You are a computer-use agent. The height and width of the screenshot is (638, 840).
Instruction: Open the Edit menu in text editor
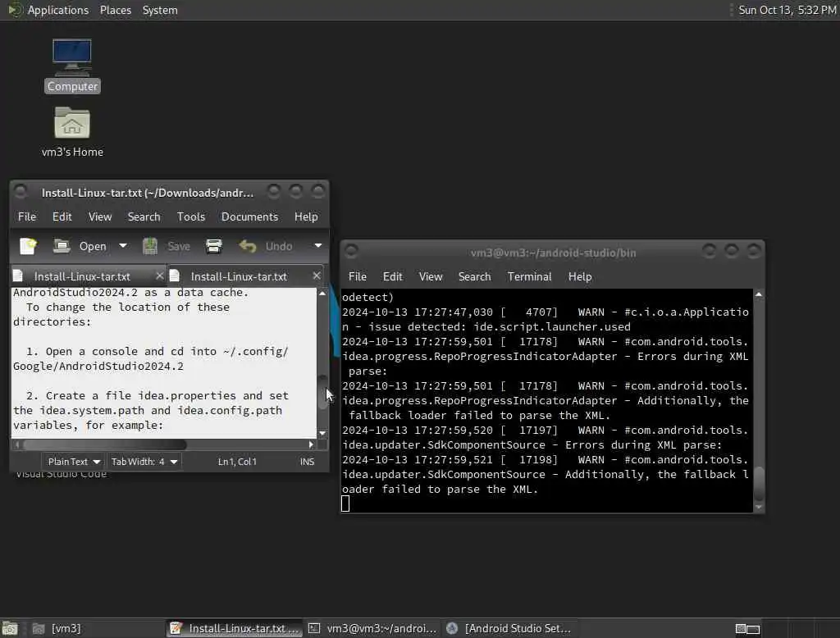click(x=62, y=216)
